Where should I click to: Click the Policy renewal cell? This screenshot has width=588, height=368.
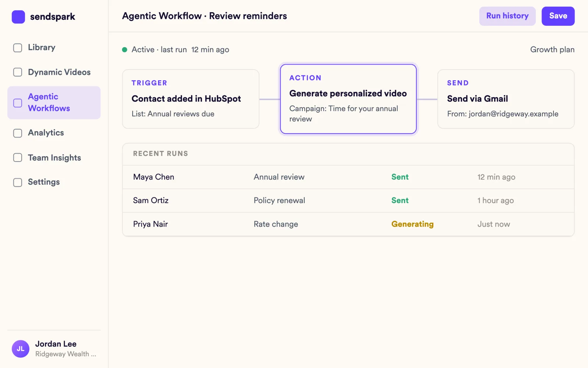tap(279, 201)
